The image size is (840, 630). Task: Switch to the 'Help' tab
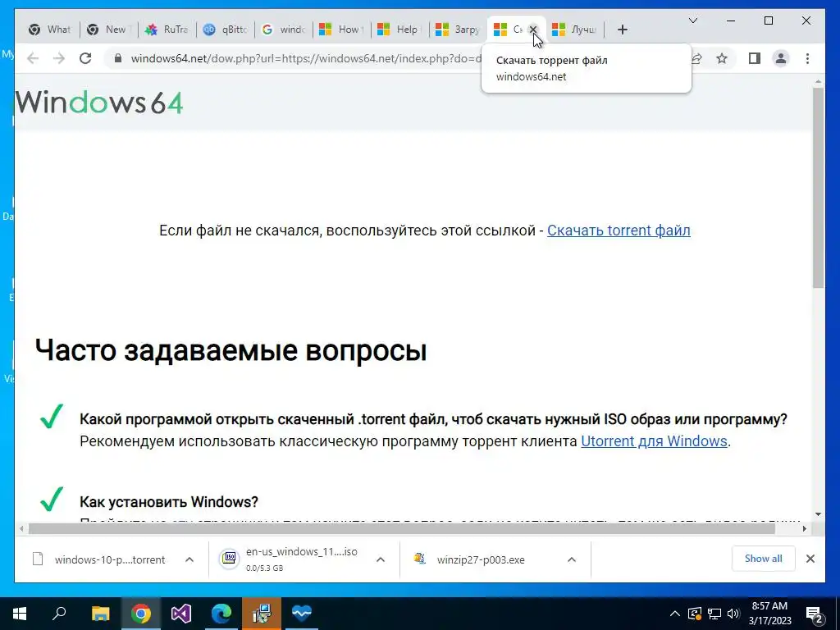point(399,30)
